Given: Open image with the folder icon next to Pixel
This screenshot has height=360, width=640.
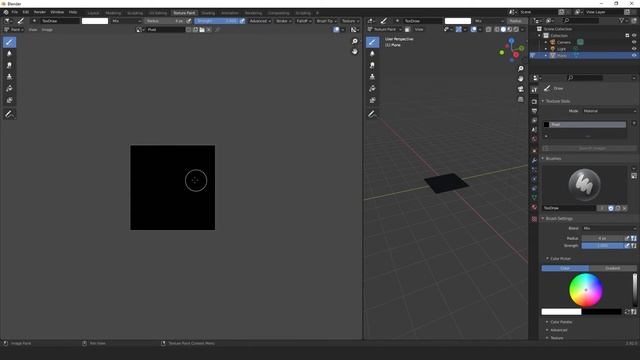Looking at the screenshot, I should (x=202, y=30).
